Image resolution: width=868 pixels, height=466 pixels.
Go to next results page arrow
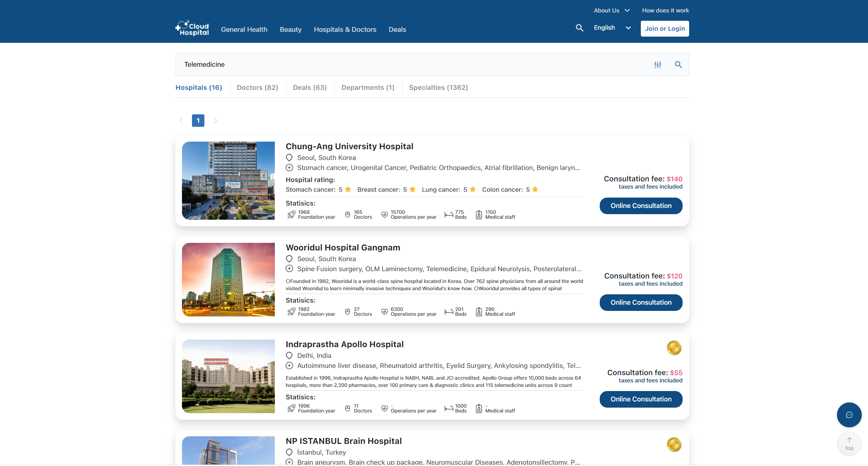pos(215,121)
